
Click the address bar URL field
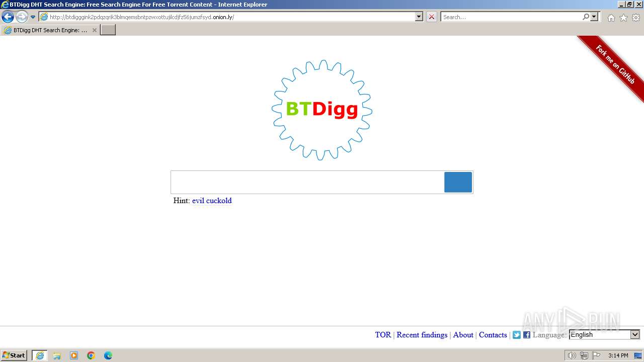(x=227, y=17)
